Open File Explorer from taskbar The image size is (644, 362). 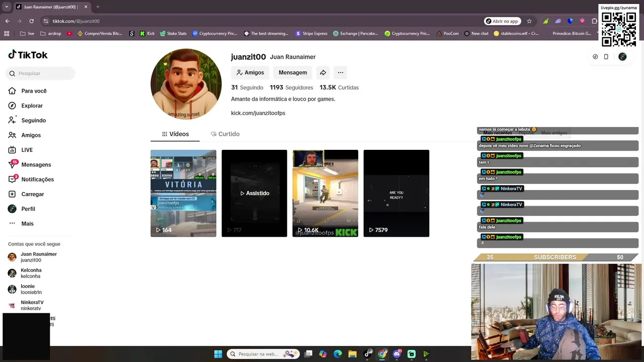point(352,354)
